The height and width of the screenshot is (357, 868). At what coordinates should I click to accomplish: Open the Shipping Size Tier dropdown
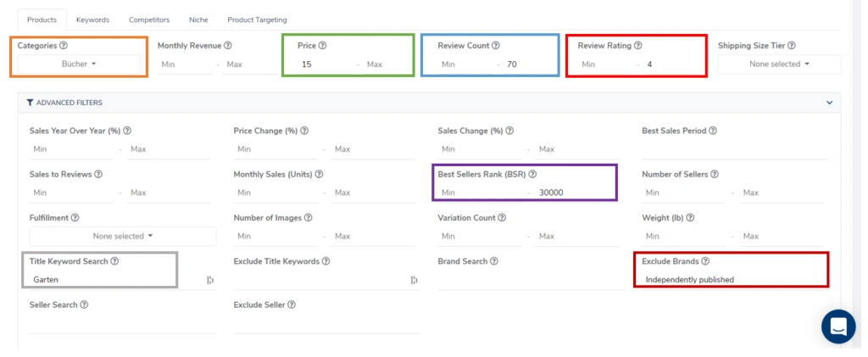780,64
